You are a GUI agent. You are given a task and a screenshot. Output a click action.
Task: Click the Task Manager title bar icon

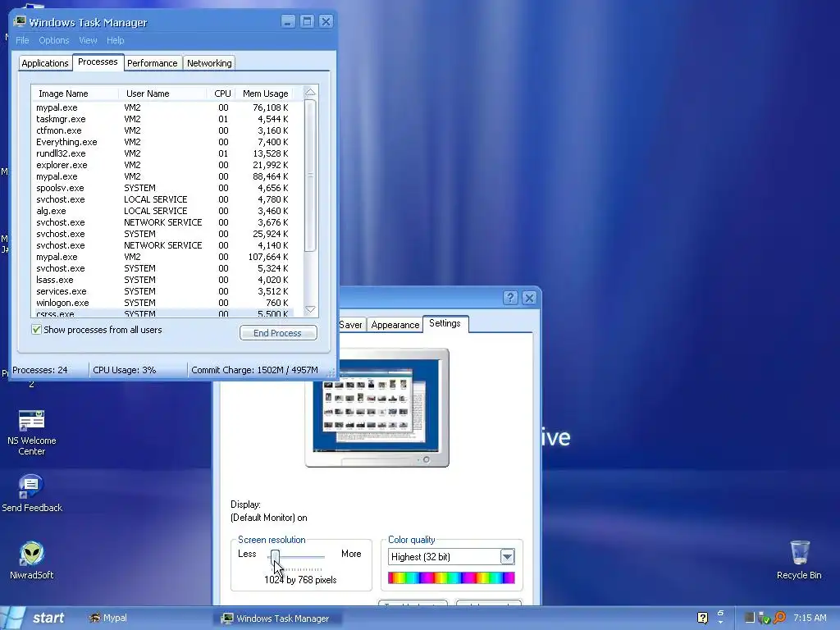20,21
